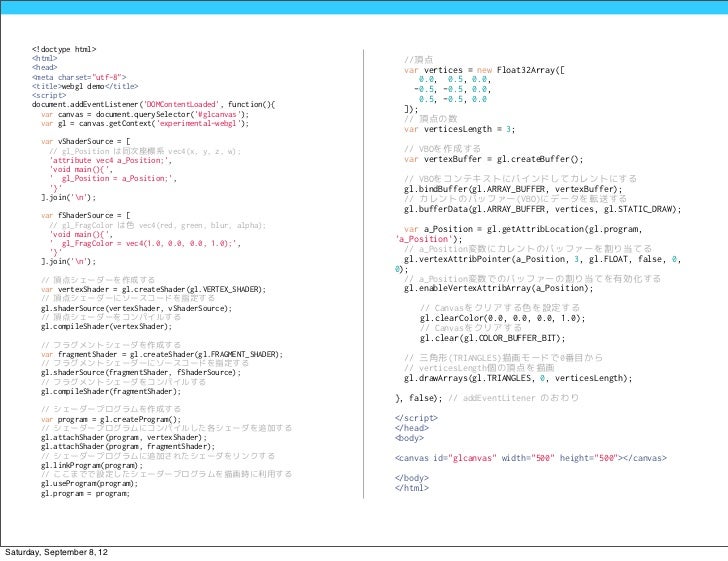Click 'var verticesLength = 3;' line
This screenshot has height=561, width=728.
[460, 129]
